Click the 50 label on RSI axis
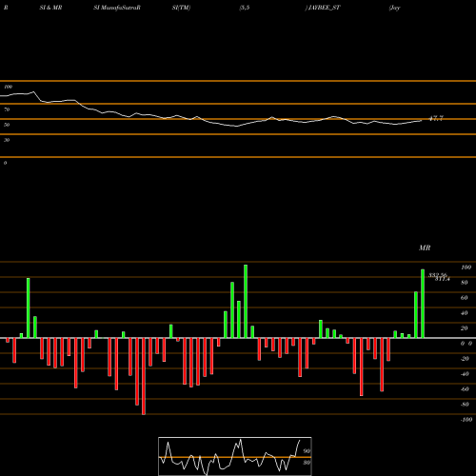Image resolution: width=476 pixels, height=476 pixels. [7, 125]
